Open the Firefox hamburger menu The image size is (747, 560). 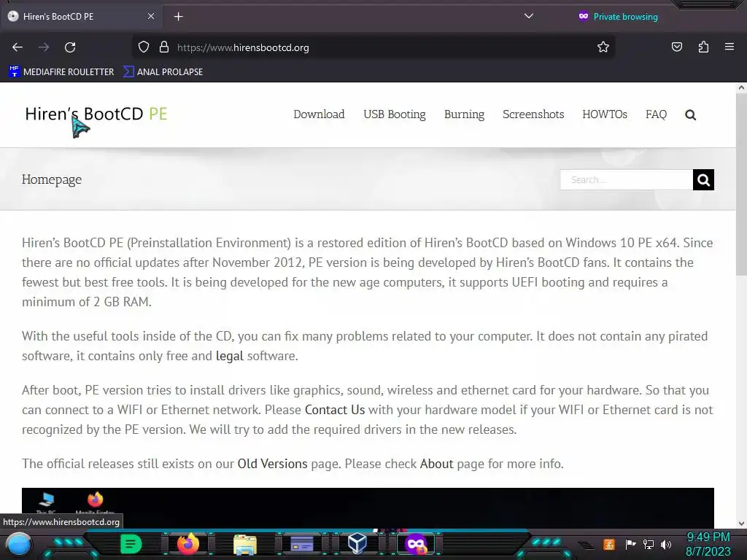click(x=729, y=47)
